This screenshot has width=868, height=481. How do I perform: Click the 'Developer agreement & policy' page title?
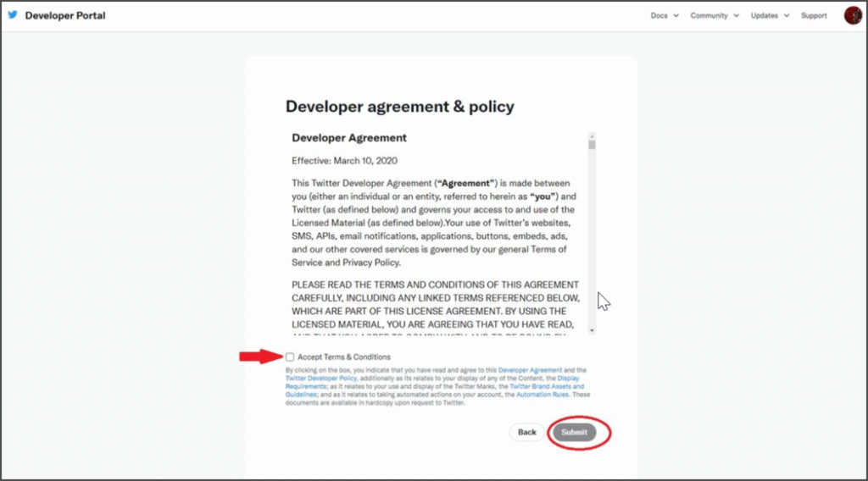click(x=400, y=106)
